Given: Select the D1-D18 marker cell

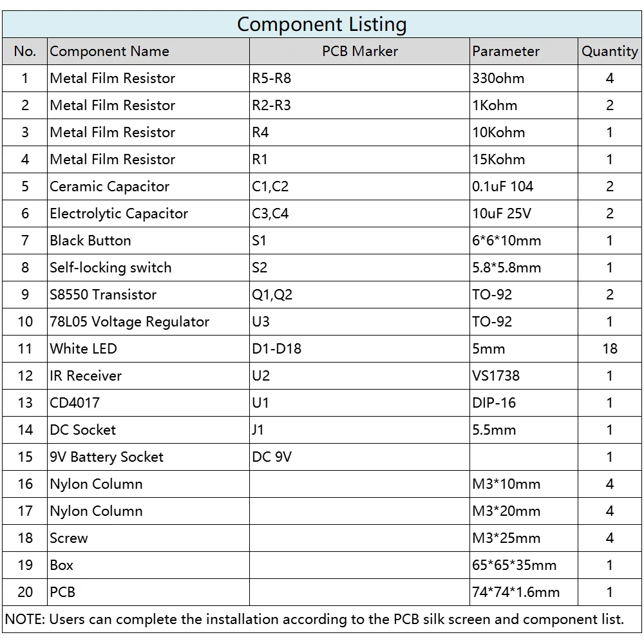Looking at the screenshot, I should click(359, 348).
